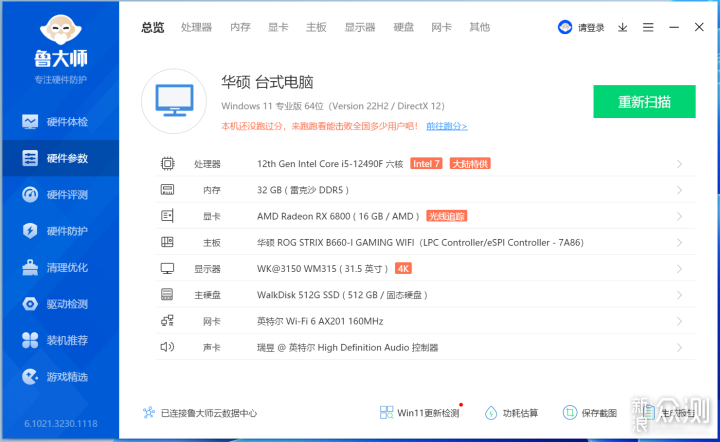Click the network card icon
The height and width of the screenshot is (442, 720).
pos(168,320)
